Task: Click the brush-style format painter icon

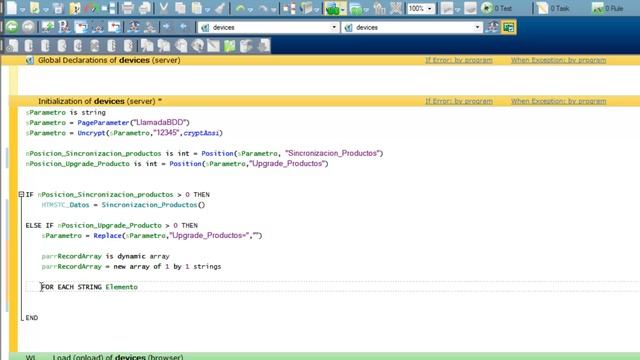Action: click(x=220, y=8)
